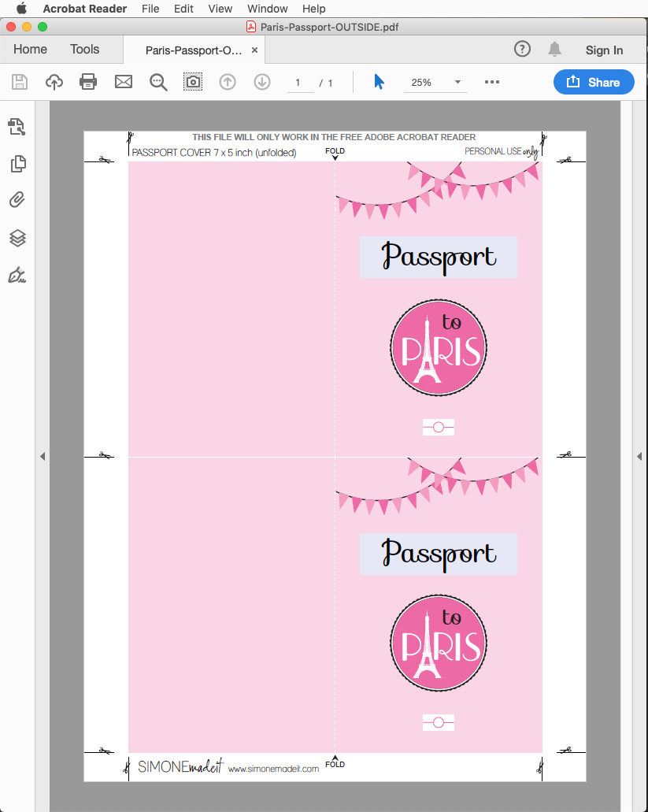648x812 pixels.
Task: Open the Page Thumbnails panel
Action: pos(18,164)
